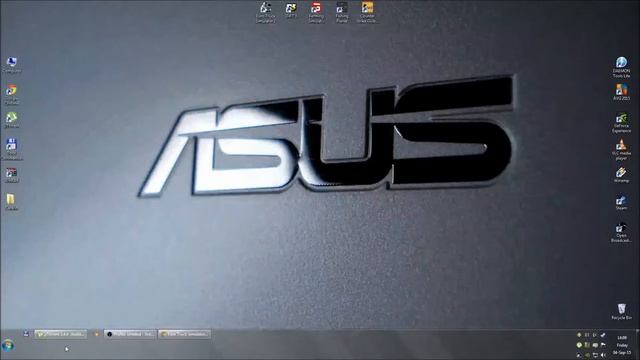The width and height of the screenshot is (640, 360).
Task: Open the Steam desktop shortcut
Action: [x=621, y=203]
